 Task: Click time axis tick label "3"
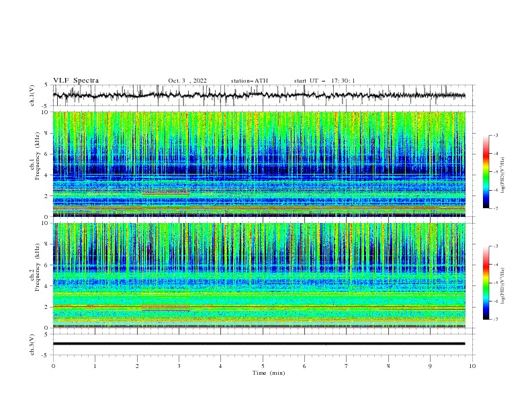coord(179,366)
